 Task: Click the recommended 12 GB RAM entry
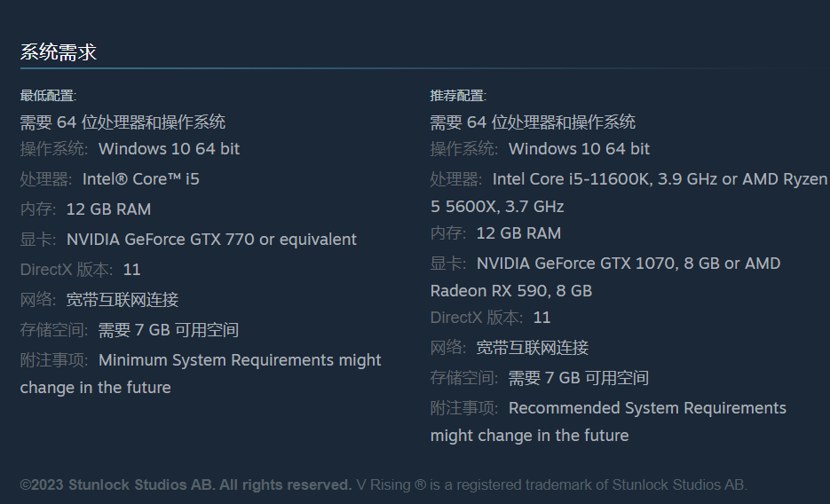[518, 233]
